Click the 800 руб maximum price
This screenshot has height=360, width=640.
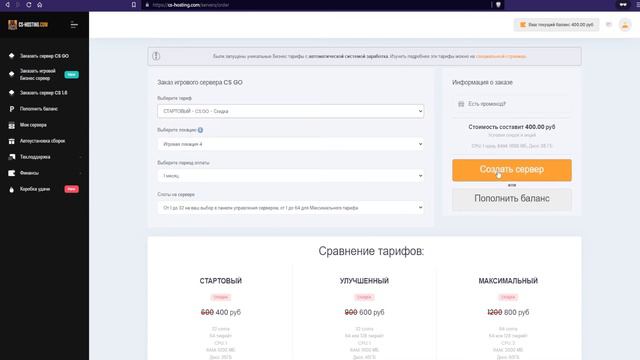516,312
